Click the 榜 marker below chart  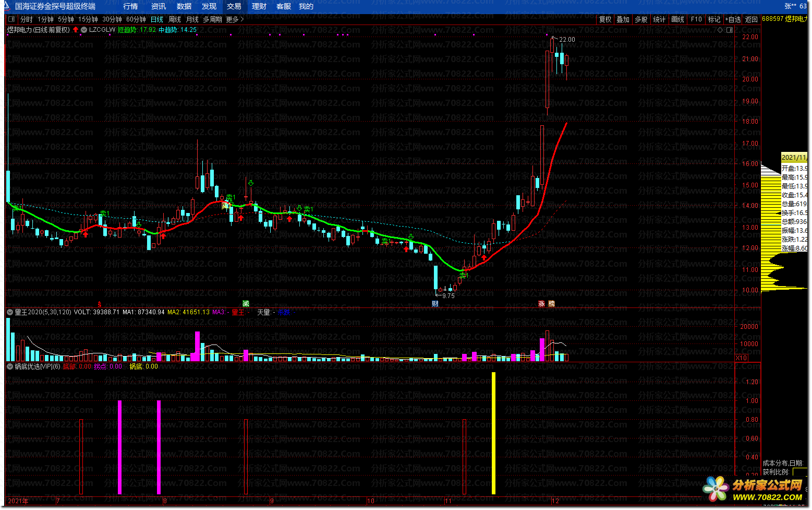point(552,303)
